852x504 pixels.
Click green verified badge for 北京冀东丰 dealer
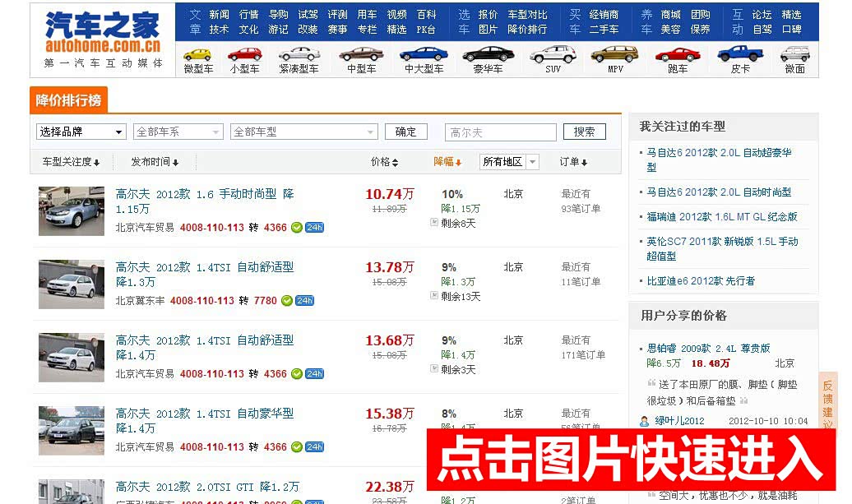tap(287, 301)
